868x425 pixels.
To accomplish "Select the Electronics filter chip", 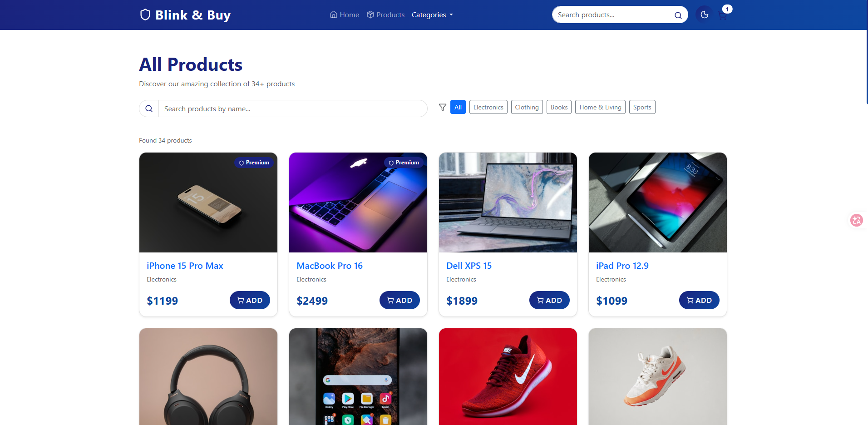I will [488, 107].
